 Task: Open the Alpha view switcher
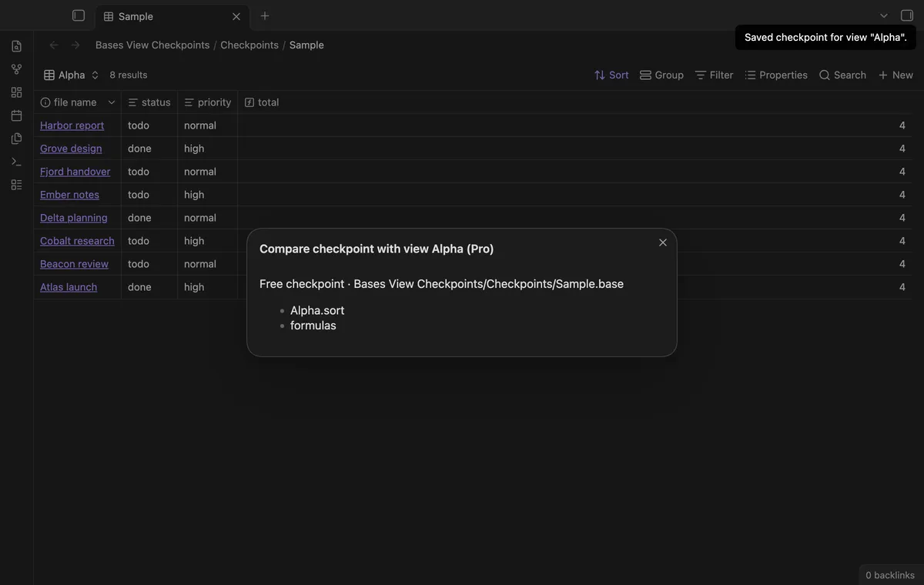pos(72,75)
